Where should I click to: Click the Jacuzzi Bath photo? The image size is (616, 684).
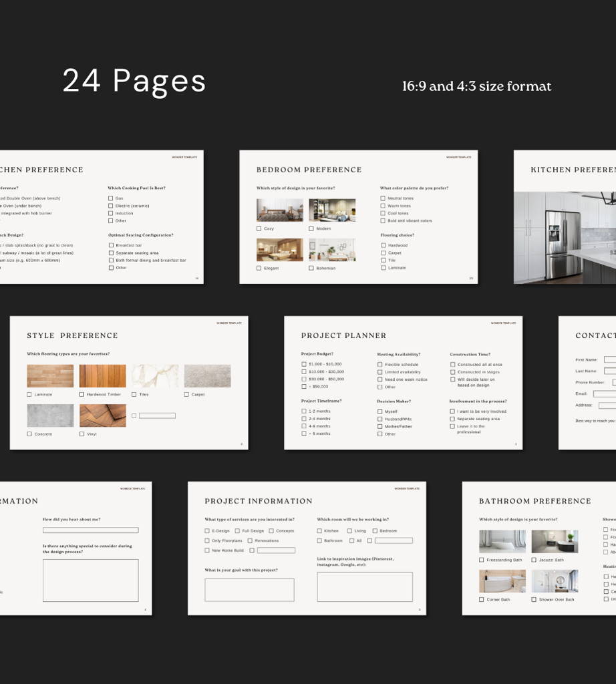pos(555,541)
